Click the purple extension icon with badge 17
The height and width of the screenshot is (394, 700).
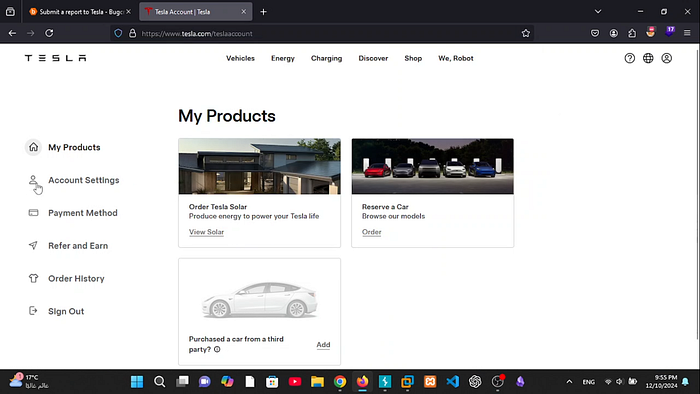click(669, 32)
